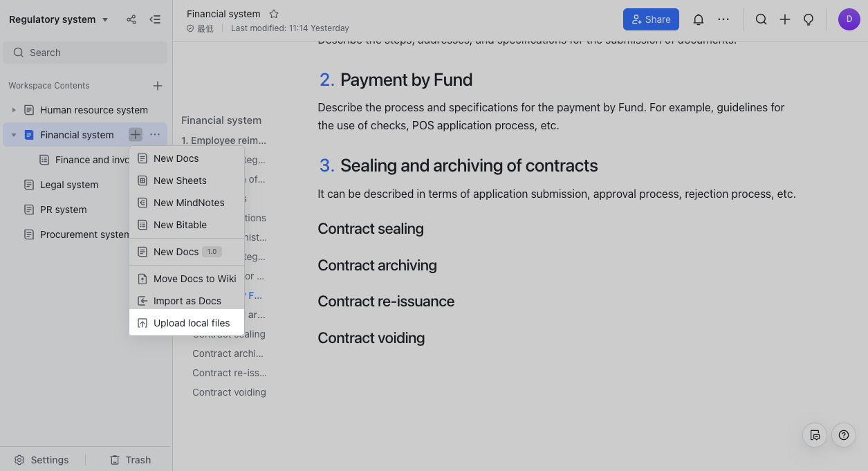The height and width of the screenshot is (471, 868).
Task: Open the notifications bell
Action: pos(699,19)
